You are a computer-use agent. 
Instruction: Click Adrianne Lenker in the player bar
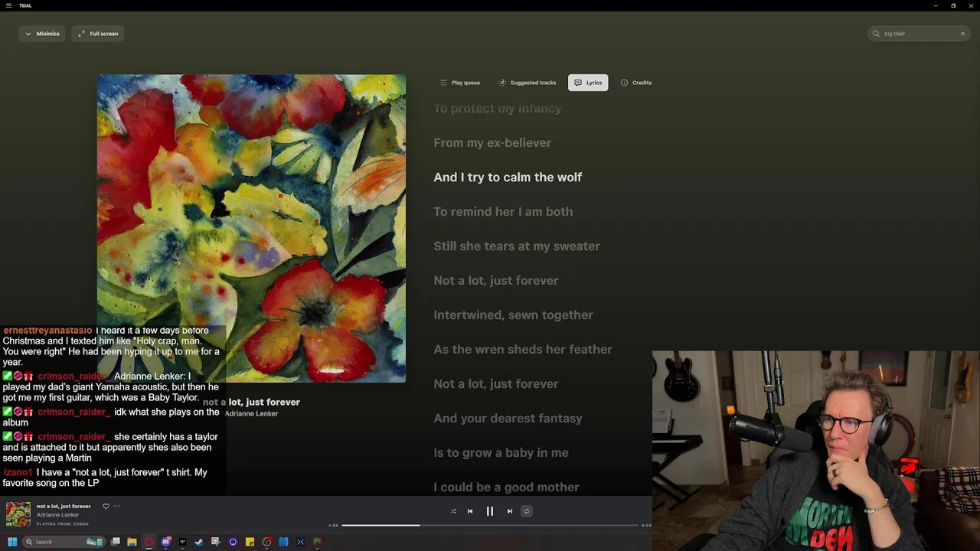pos(58,515)
